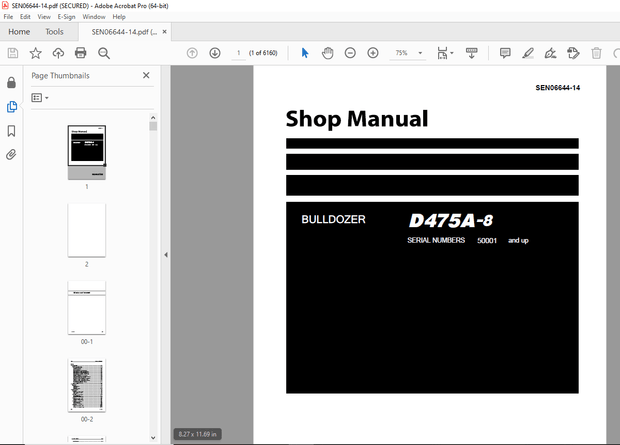Choose the arrow selection tool
Image resolution: width=620 pixels, height=445 pixels.
[305, 53]
